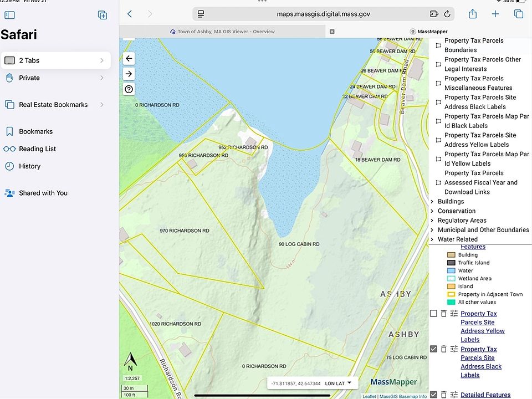Image resolution: width=532 pixels, height=399 pixels.
Task: Click the Wetland Area legend swatch
Action: (x=451, y=279)
